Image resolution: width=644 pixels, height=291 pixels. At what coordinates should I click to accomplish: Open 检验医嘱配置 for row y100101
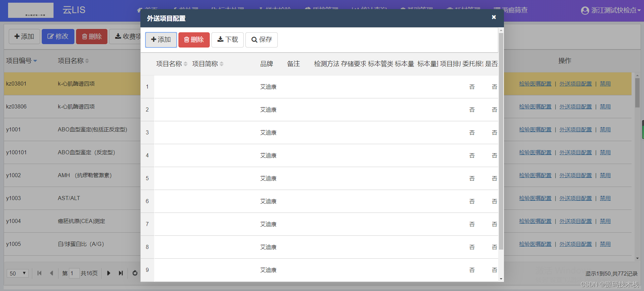coord(535,153)
